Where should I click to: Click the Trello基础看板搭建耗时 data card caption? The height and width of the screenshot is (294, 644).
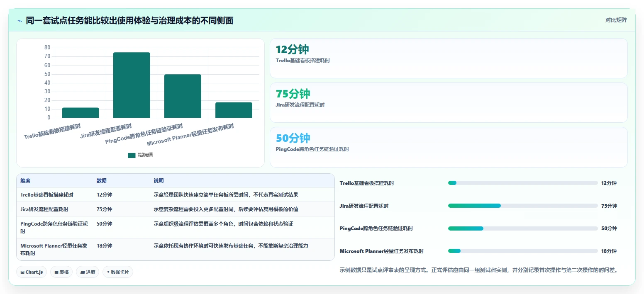(x=302, y=60)
